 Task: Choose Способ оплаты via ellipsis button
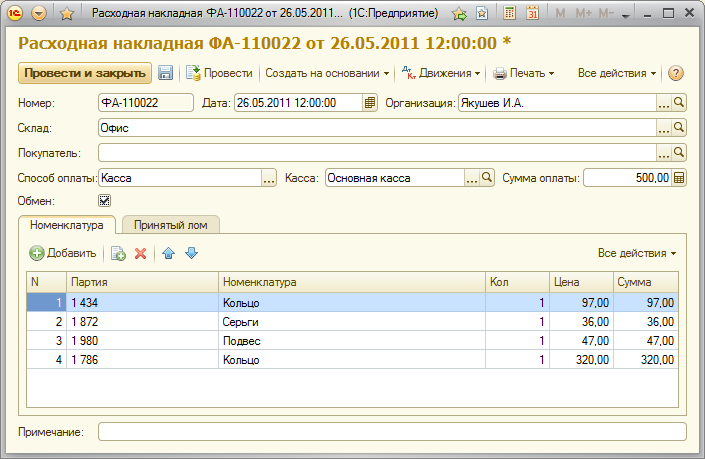tap(269, 178)
